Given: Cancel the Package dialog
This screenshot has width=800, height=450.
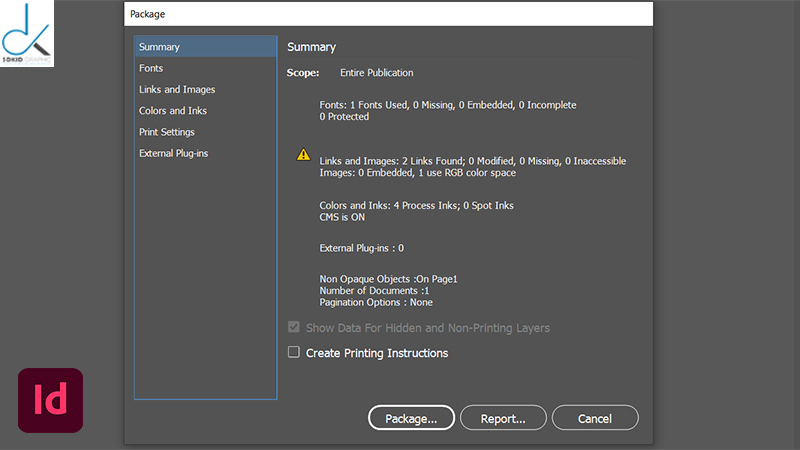Looking at the screenshot, I should 594,419.
